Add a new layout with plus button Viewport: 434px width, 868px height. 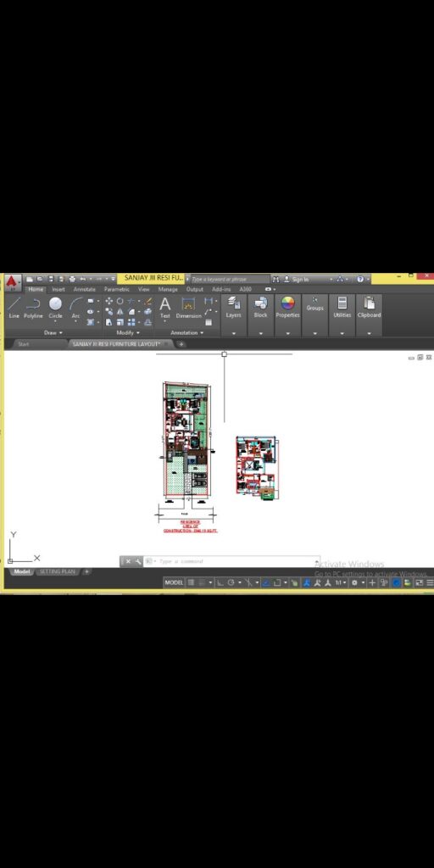tap(87, 571)
